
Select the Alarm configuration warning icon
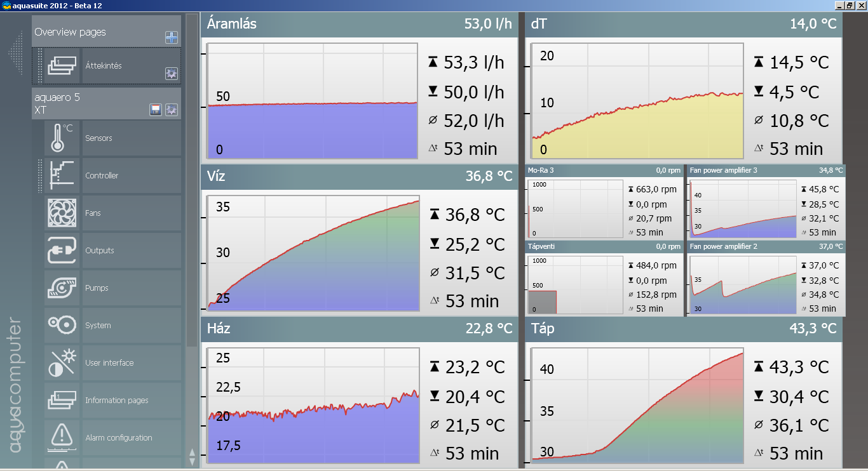pos(63,438)
